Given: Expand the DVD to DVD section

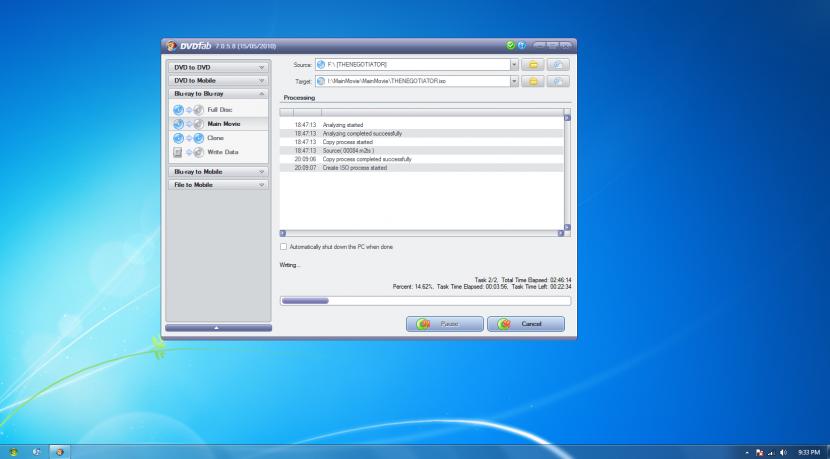Looking at the screenshot, I should pos(218,68).
